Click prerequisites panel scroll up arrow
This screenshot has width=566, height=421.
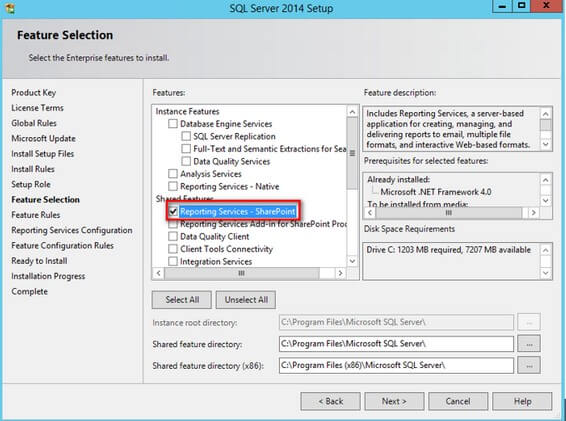[546, 180]
